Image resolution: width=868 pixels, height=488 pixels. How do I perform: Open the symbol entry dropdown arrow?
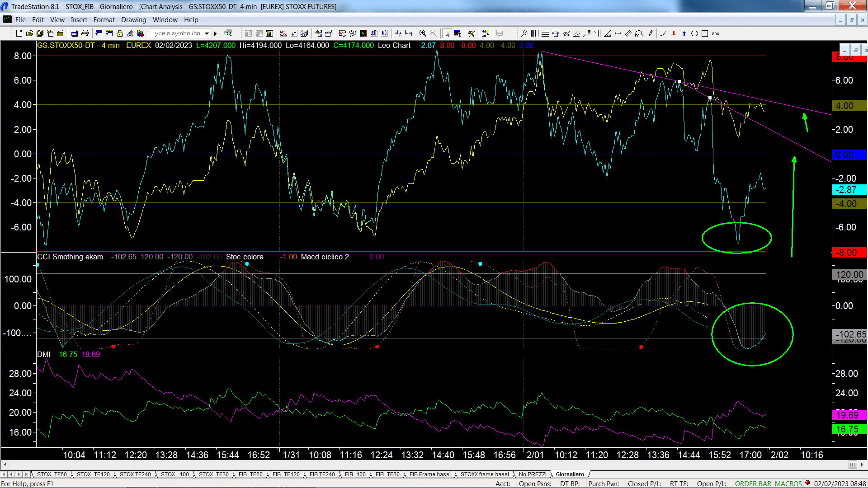207,33
